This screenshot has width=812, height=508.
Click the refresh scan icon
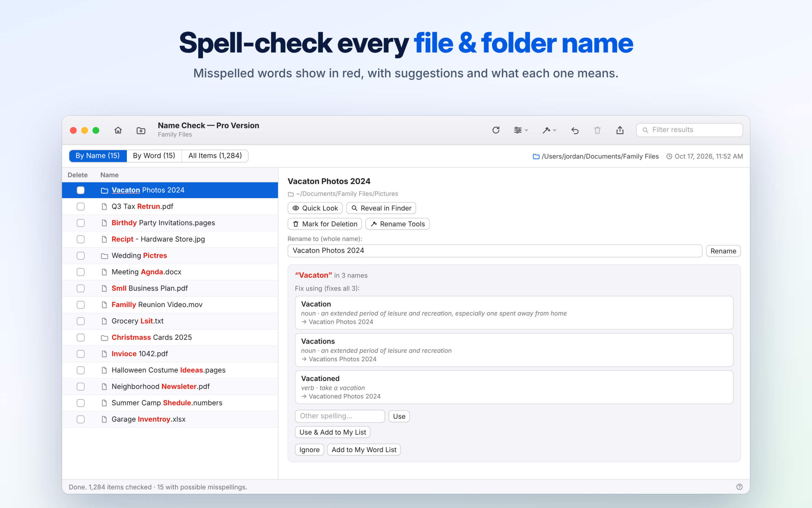point(496,130)
